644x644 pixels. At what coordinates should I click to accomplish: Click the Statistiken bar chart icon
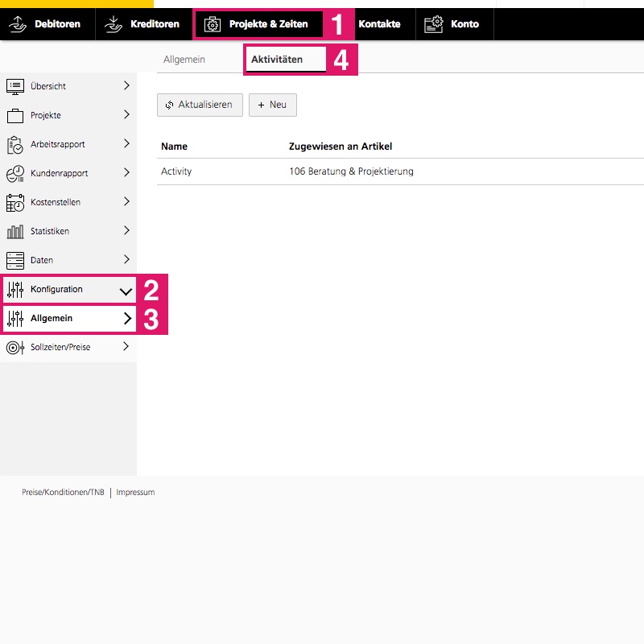point(14,232)
